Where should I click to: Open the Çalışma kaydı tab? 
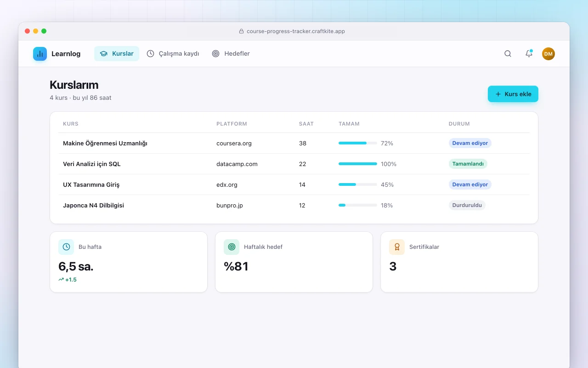173,54
